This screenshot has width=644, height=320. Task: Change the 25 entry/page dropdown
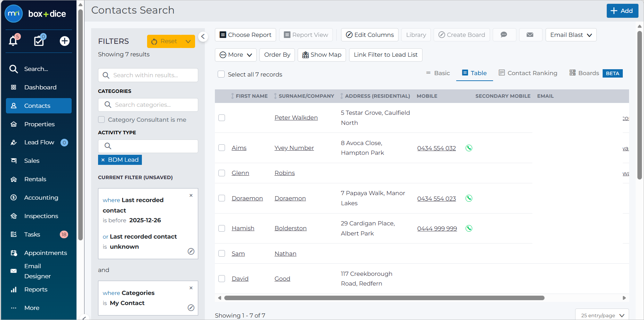[x=602, y=315]
